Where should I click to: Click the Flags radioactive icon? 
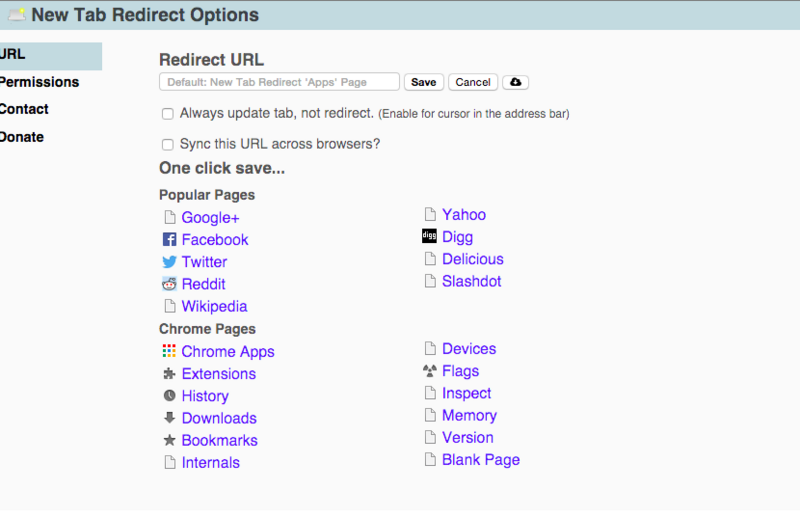pyautogui.click(x=430, y=371)
